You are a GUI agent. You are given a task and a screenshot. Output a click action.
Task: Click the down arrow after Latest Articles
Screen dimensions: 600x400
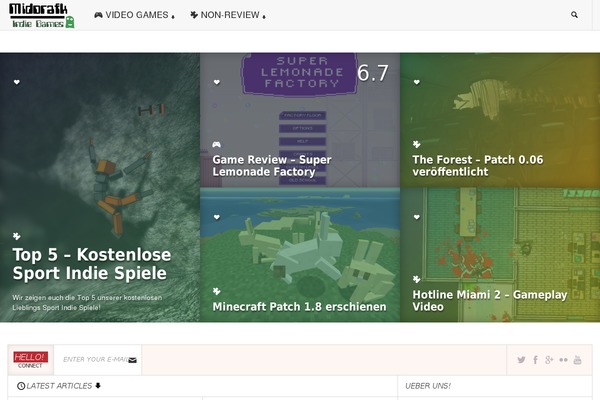[x=98, y=385]
